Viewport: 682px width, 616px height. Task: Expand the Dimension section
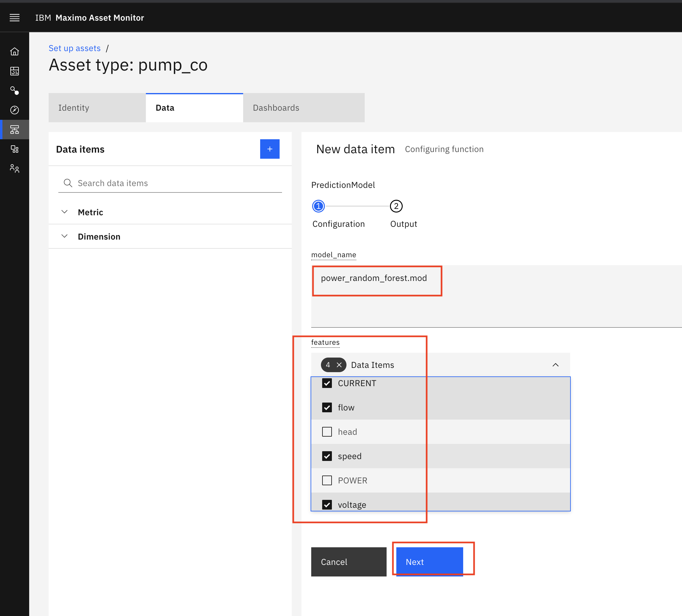click(x=65, y=236)
